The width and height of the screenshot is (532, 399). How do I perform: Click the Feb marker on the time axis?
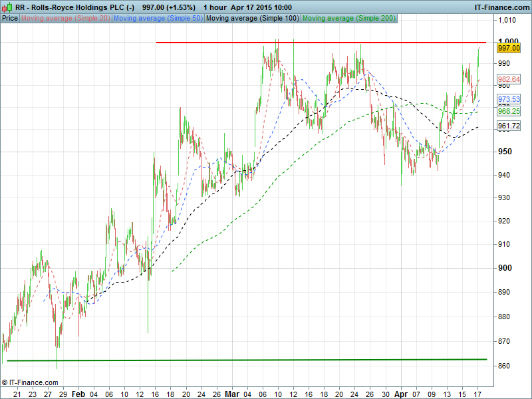[78, 394]
